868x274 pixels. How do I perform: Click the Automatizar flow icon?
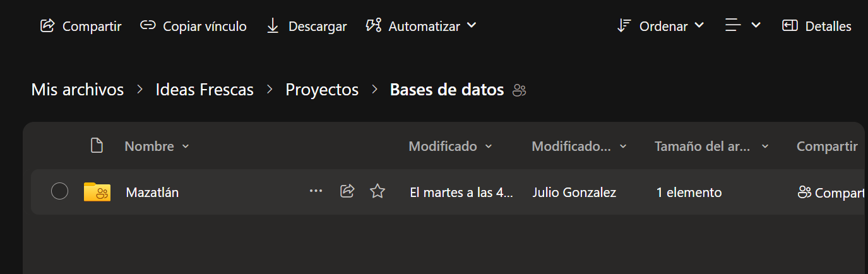tap(374, 26)
